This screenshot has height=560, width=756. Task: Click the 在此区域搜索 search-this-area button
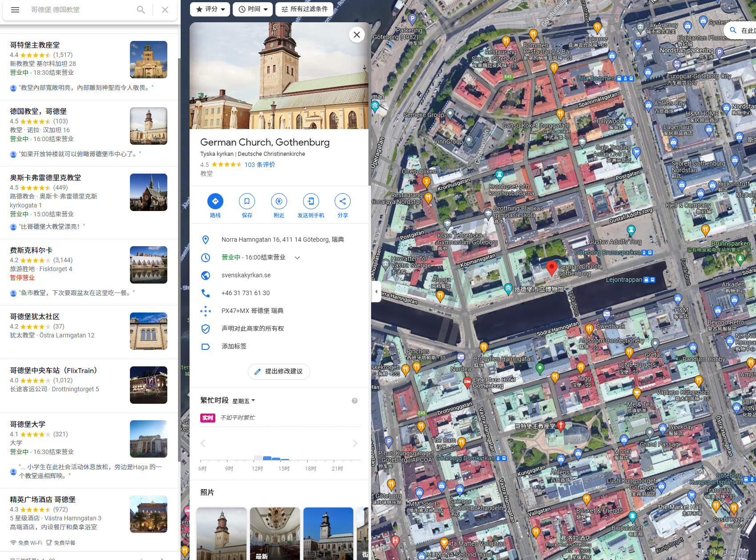click(740, 30)
